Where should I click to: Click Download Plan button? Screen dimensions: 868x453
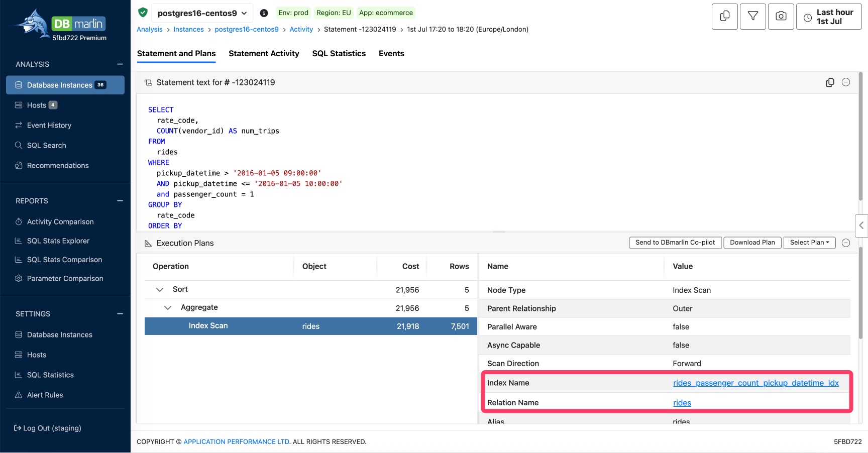pos(752,243)
